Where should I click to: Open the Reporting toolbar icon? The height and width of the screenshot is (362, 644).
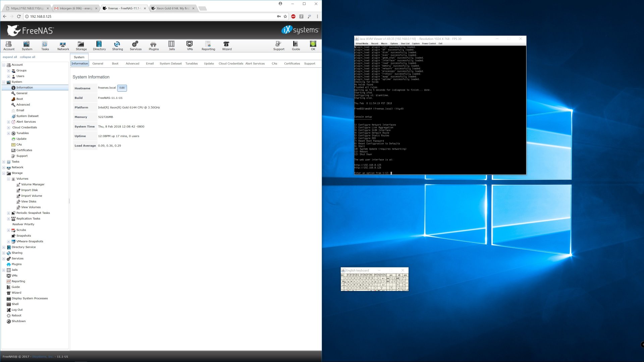pos(208,46)
